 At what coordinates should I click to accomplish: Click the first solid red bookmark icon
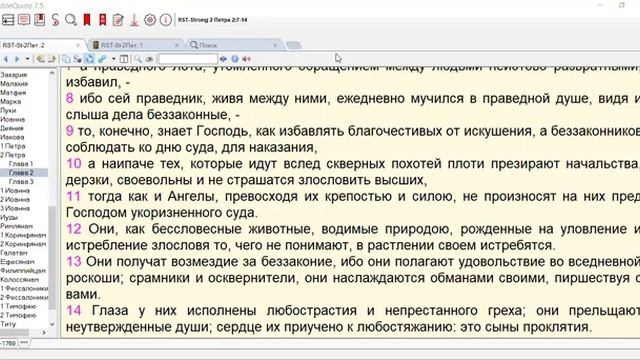(x=87, y=20)
